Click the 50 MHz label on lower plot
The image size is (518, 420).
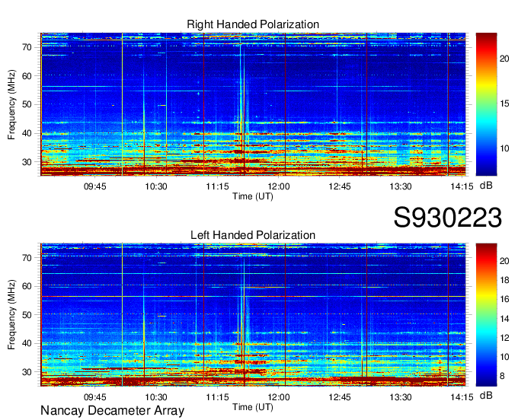pos(27,315)
